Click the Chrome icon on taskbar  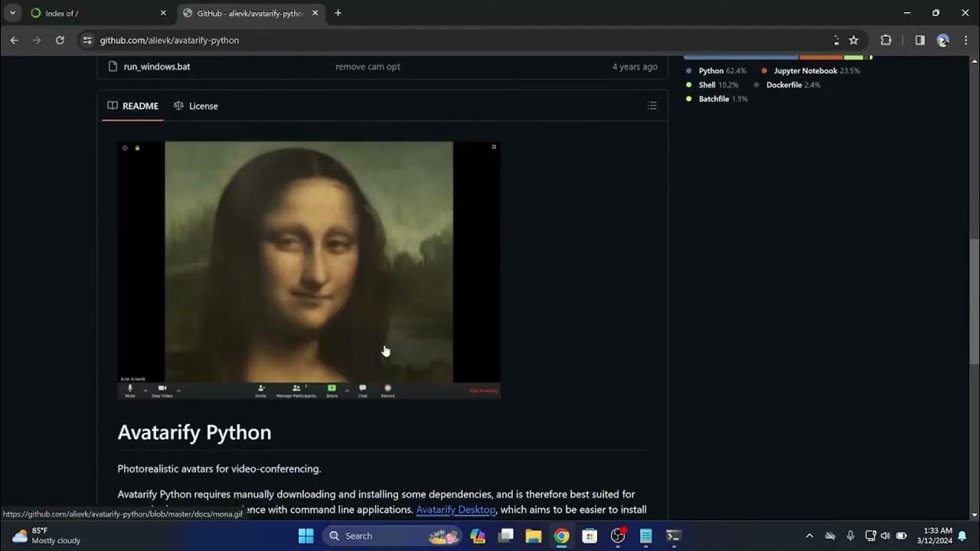[x=562, y=536]
